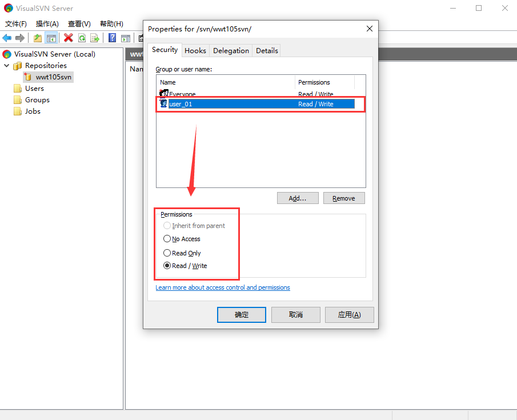The width and height of the screenshot is (517, 420).
Task: Click the Export list toolbar icon
Action: (x=95, y=38)
